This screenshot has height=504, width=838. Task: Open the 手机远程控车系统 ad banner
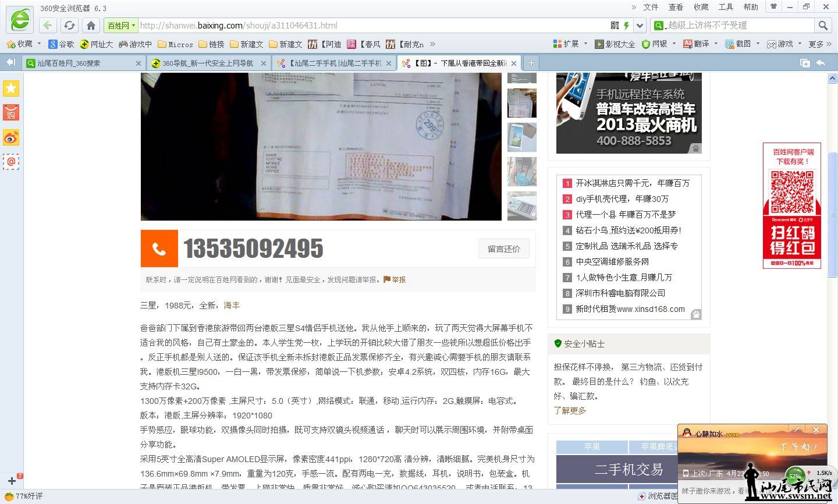(629, 113)
